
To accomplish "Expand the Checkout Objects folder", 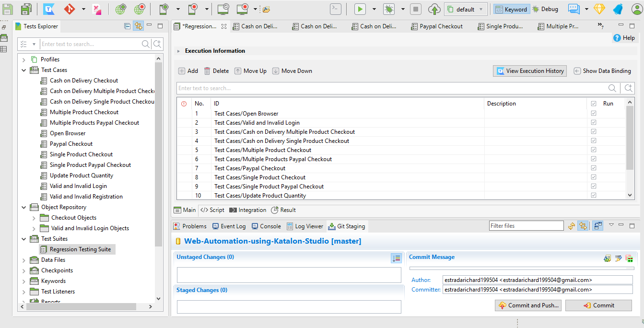I will pos(34,218).
